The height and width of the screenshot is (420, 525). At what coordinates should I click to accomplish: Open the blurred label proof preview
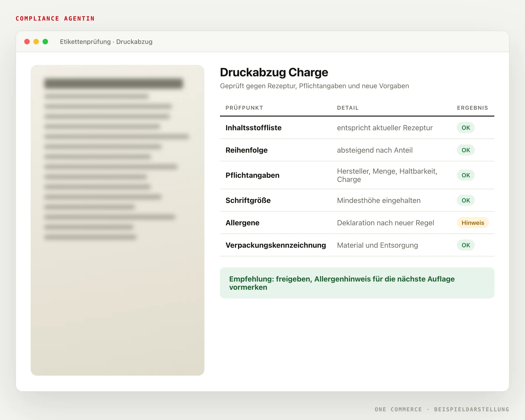point(118,220)
